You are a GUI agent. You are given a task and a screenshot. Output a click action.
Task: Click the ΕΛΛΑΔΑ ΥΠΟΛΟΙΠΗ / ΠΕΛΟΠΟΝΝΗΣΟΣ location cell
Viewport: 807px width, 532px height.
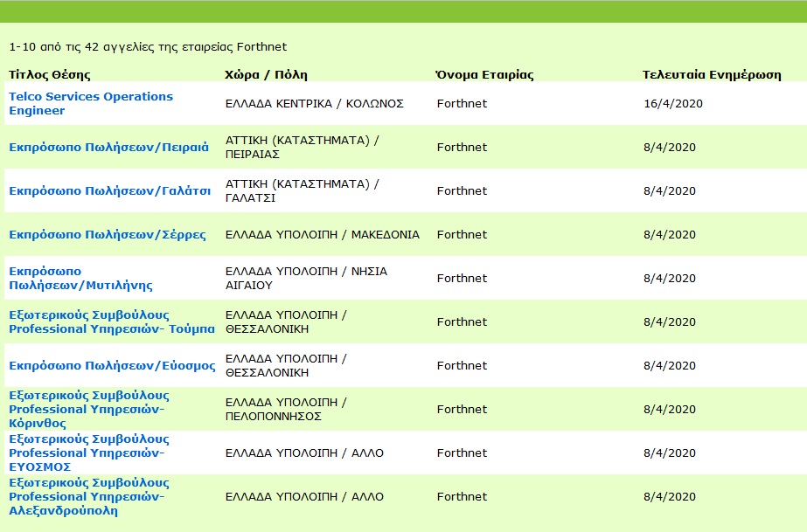click(x=286, y=409)
